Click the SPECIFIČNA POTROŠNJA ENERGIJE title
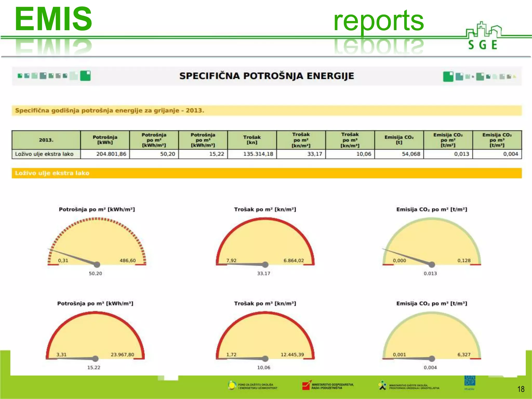Screen dimensions: 532x399 coord(267,76)
